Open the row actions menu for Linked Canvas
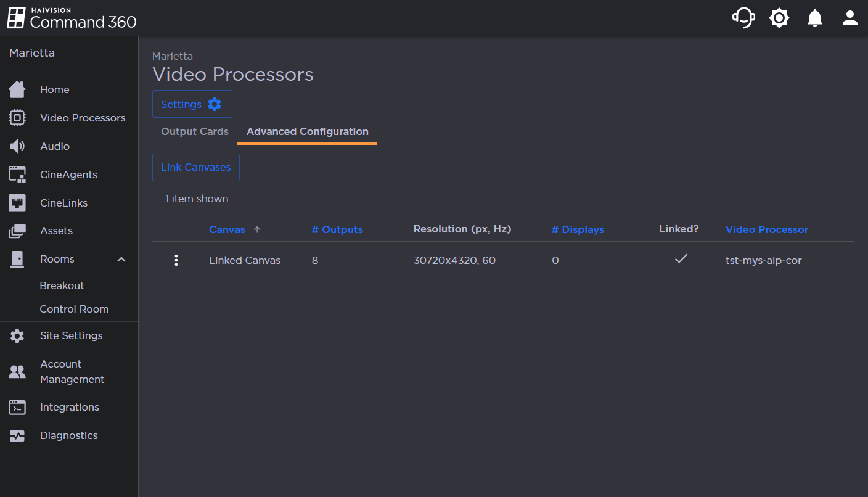This screenshot has width=868, height=497. tap(176, 260)
